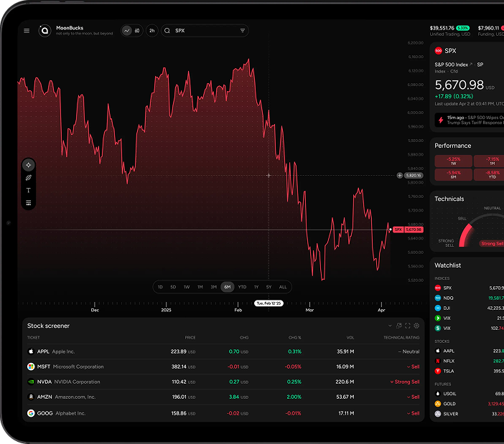
Task: Open the NVDA NVIDIA Corporation row
Action: point(223,382)
